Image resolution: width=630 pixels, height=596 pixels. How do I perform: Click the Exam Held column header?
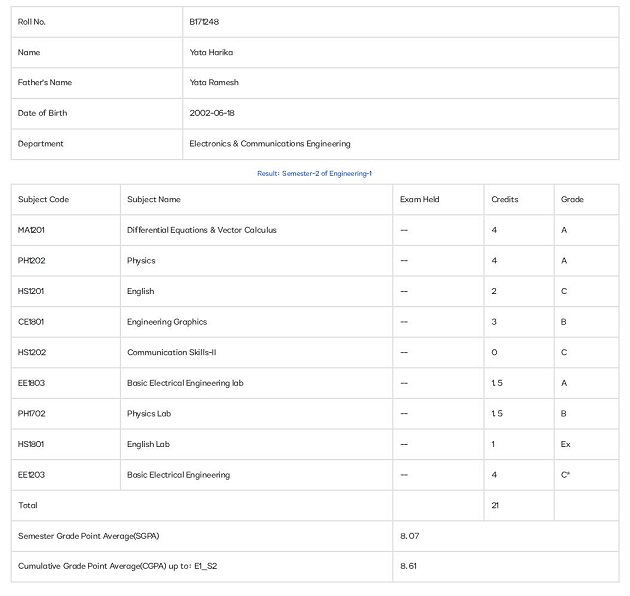[419, 199]
